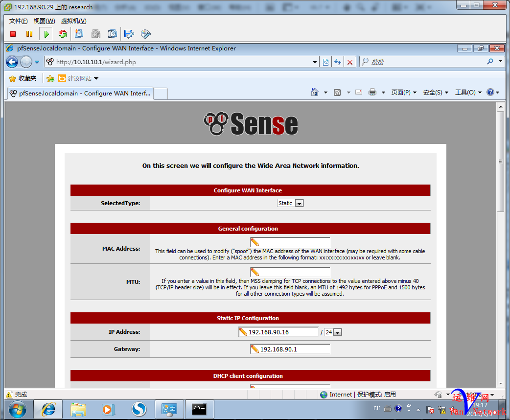Refresh the wizard.php page
510x420 pixels.
pos(338,62)
